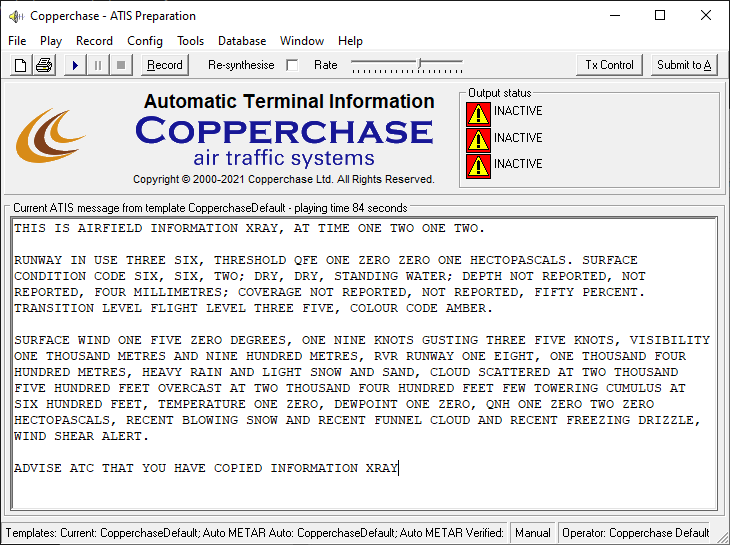Click the New document icon in toolbar
730x545 pixels.
[x=20, y=65]
